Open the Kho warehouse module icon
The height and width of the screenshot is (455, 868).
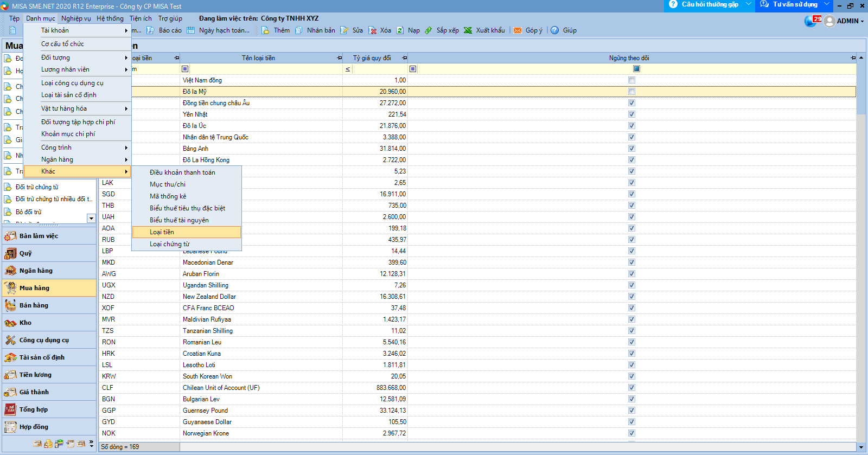click(10, 323)
